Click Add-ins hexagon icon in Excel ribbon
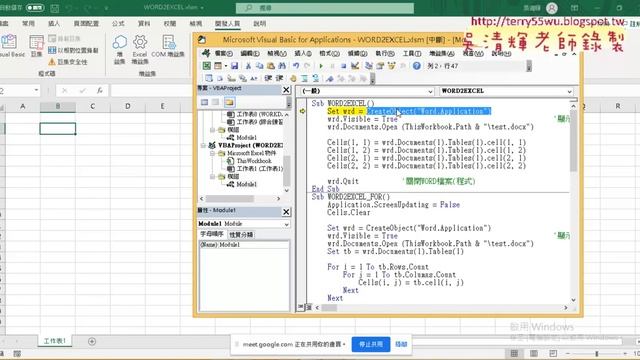Viewport: 640px width, 360px height. [x=120, y=49]
